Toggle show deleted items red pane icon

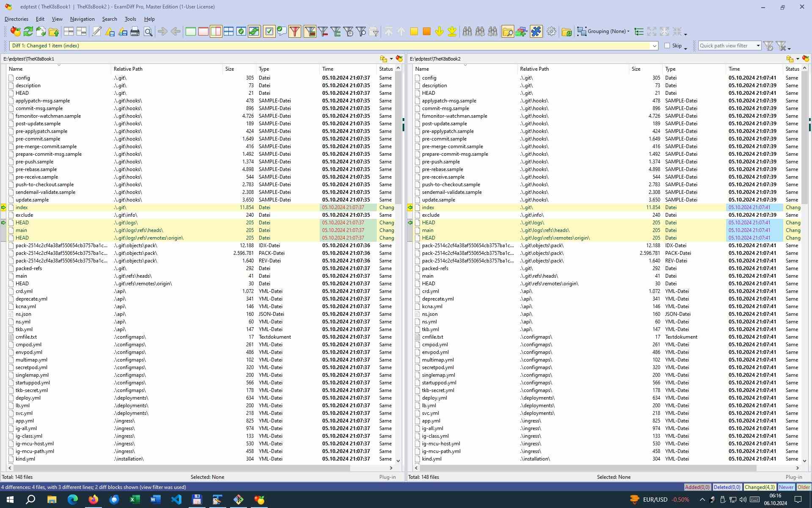[203, 31]
